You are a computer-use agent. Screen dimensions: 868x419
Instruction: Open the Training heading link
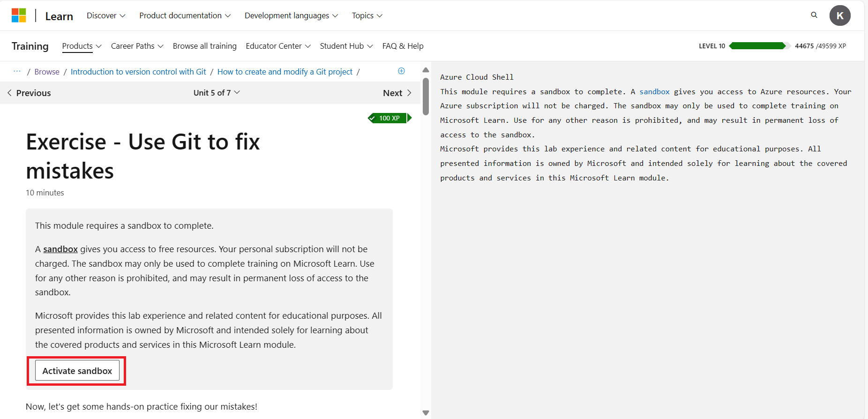pos(30,46)
